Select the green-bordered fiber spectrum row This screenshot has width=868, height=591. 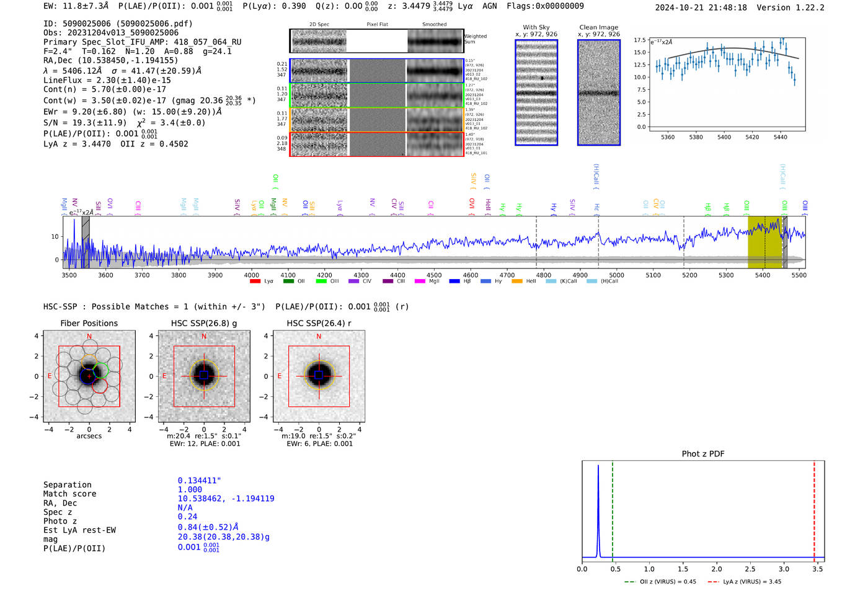pos(376,96)
